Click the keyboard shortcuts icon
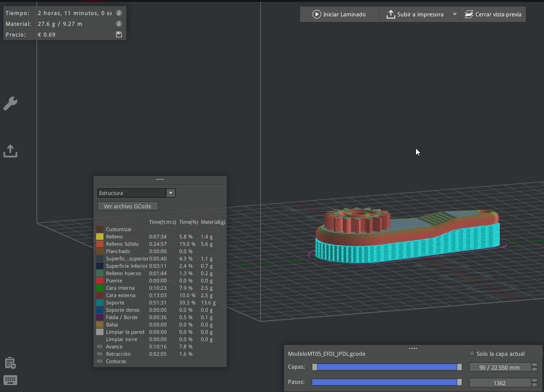This screenshot has width=544, height=392. tap(10, 380)
